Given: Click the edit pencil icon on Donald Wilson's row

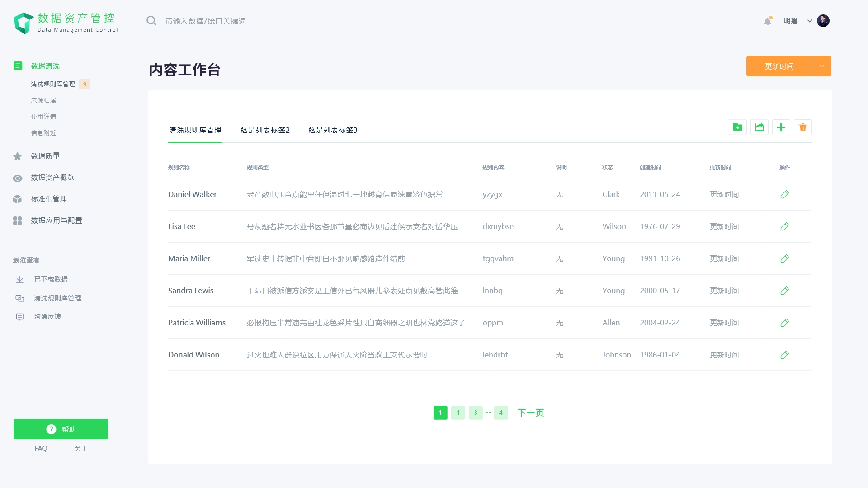Looking at the screenshot, I should [x=784, y=355].
